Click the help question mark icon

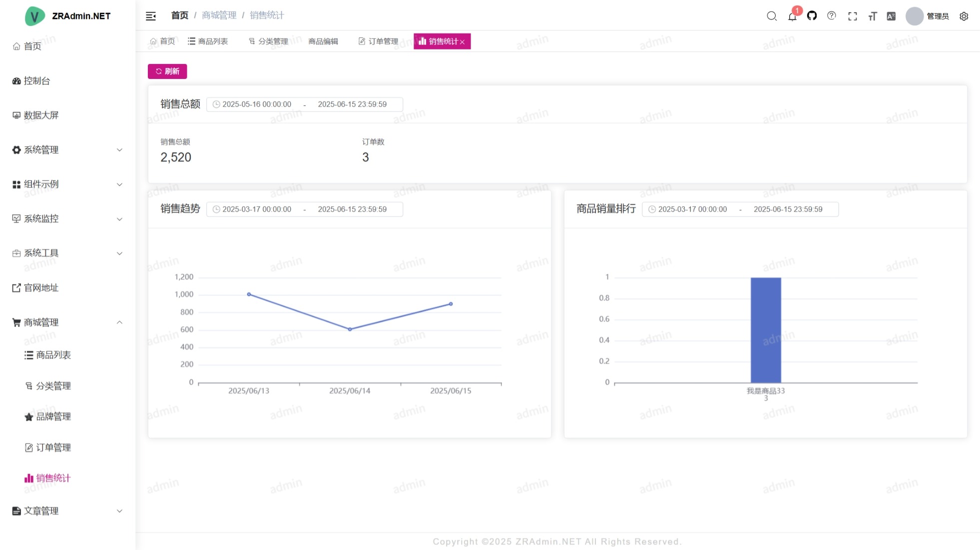coord(832,16)
